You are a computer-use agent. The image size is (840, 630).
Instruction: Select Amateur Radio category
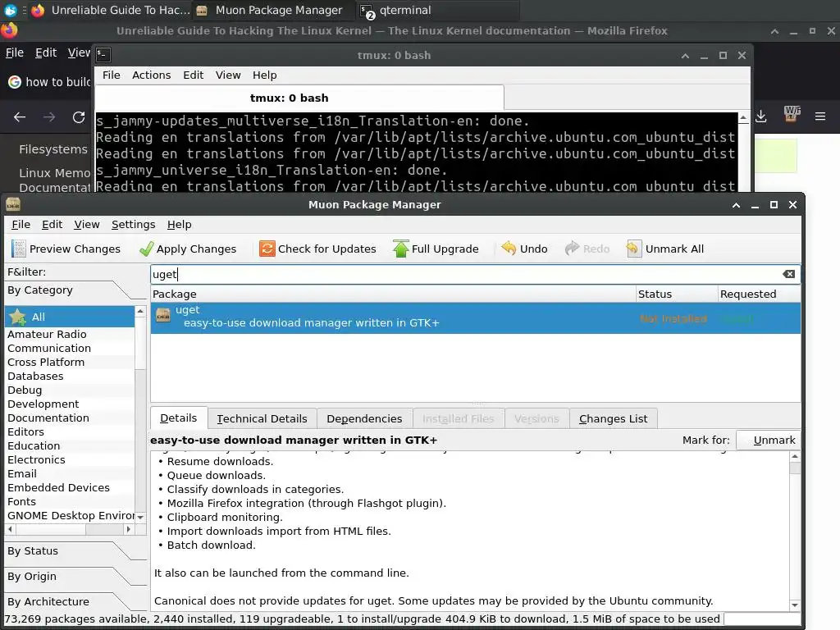[x=70, y=334]
